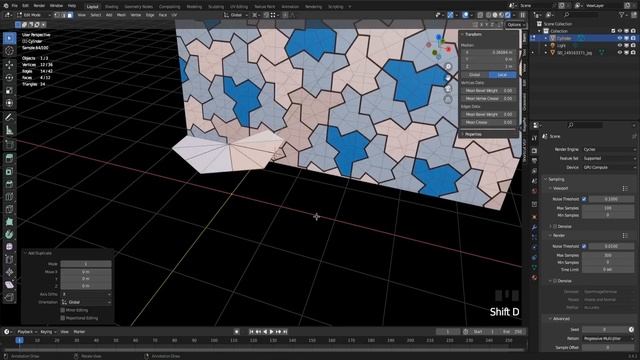The width and height of the screenshot is (640, 360).
Task: Toggle X-ray view button
Action: [480, 15]
